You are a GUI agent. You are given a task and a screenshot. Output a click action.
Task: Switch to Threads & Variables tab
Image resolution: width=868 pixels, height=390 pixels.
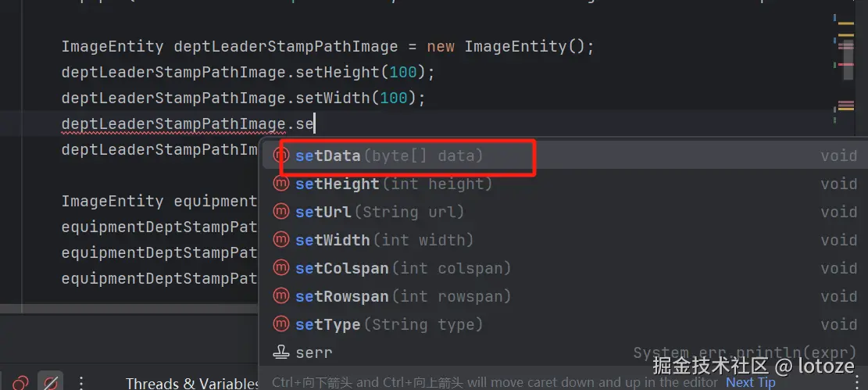(191, 383)
